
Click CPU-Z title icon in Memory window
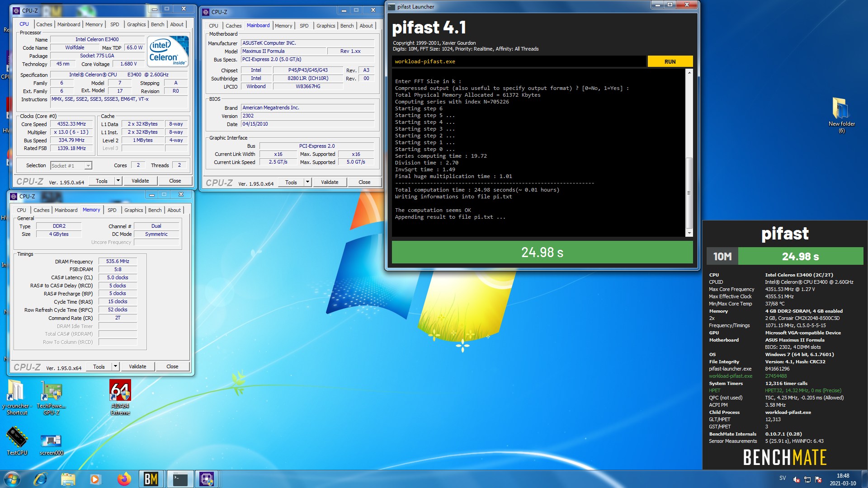tap(14, 196)
